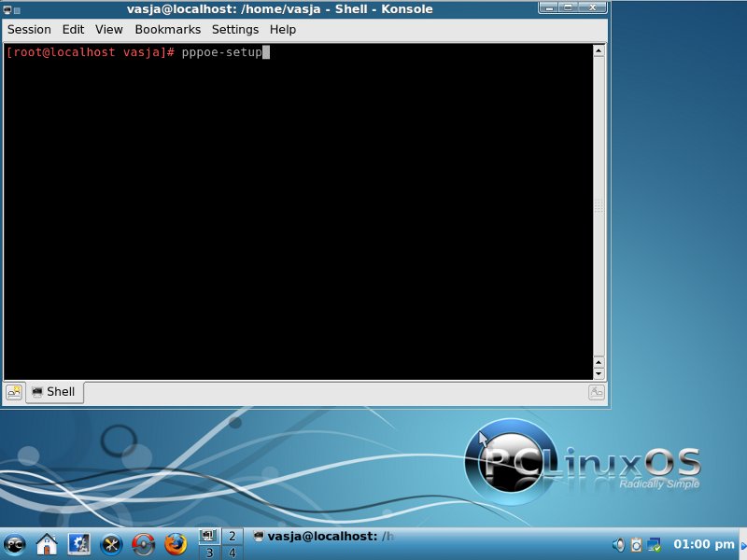Image resolution: width=747 pixels, height=560 pixels.
Task: Click the close tab button in Konsole
Action: coord(597,392)
